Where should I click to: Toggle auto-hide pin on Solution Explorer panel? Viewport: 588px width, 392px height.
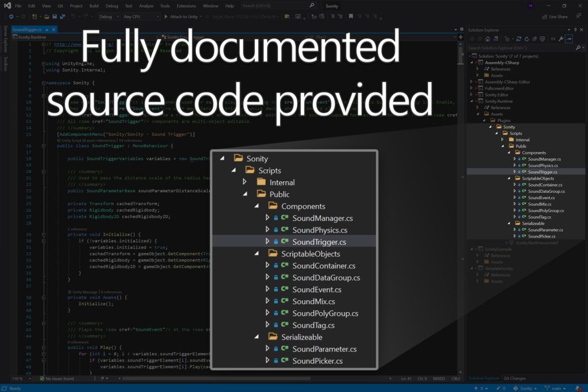coord(575,30)
